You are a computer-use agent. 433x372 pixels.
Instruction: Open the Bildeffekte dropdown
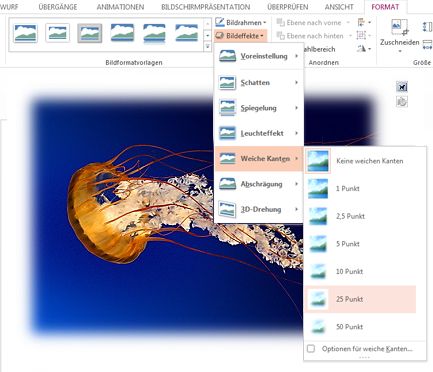point(240,36)
